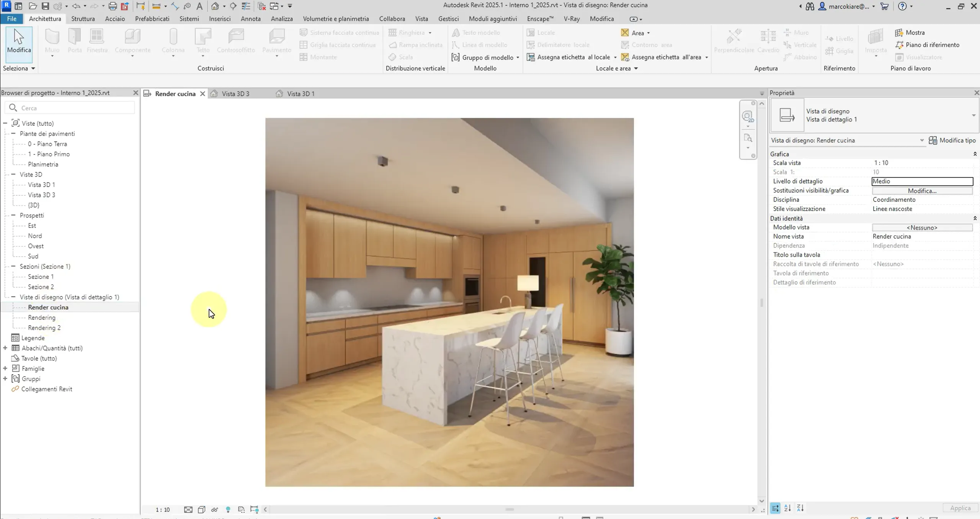Image resolution: width=980 pixels, height=519 pixels.
Task: Click the Save icon in quick access toolbar
Action: coord(45,6)
